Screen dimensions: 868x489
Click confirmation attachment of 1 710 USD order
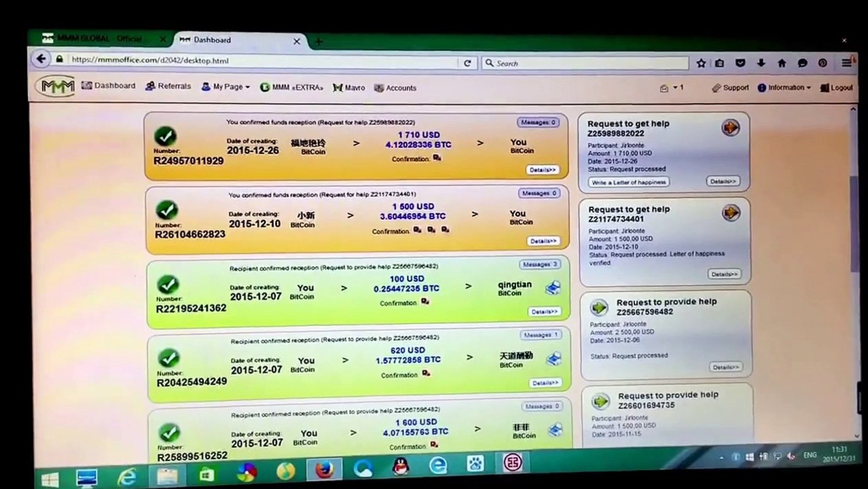click(x=437, y=158)
